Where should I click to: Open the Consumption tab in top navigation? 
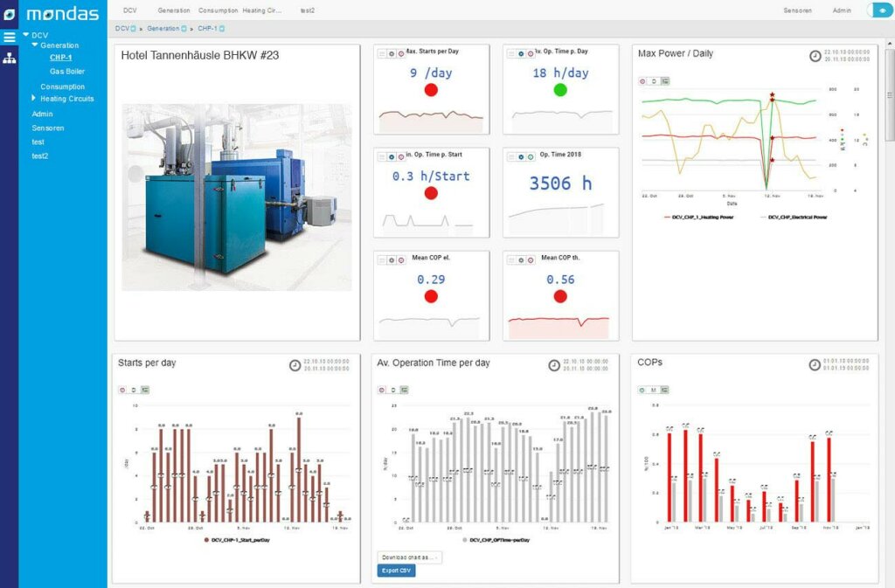pyautogui.click(x=218, y=10)
